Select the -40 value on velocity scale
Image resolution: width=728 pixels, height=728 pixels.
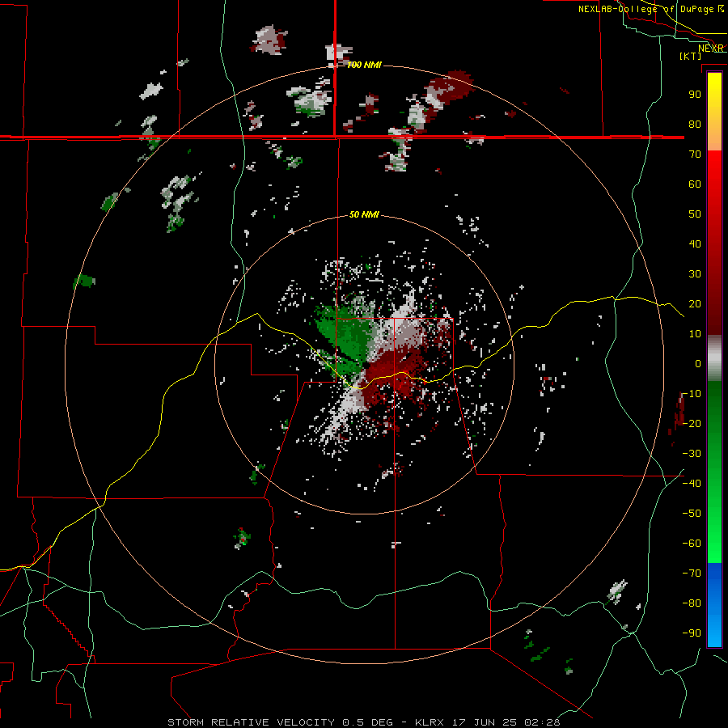[692, 484]
